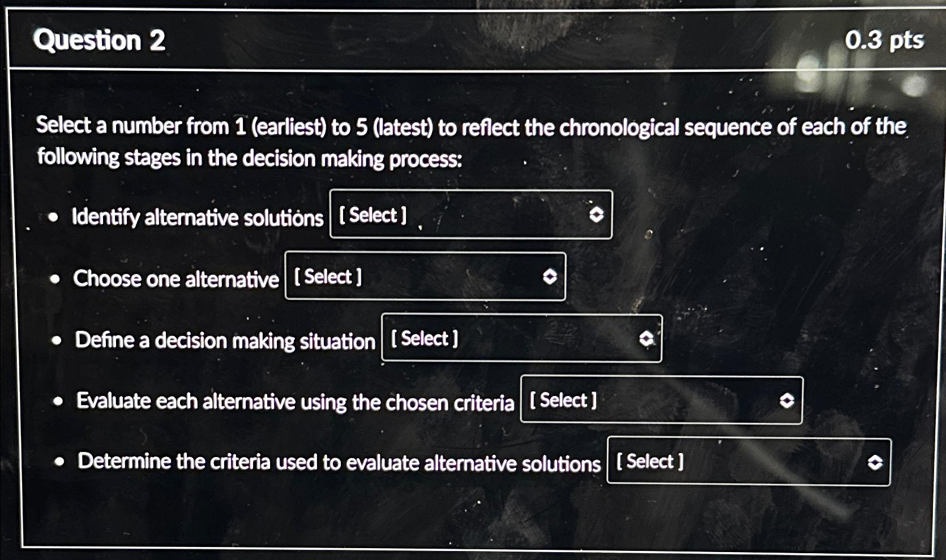Open the Define a decision making situation Select dropdown
This screenshot has width=946, height=560.
click(521, 338)
